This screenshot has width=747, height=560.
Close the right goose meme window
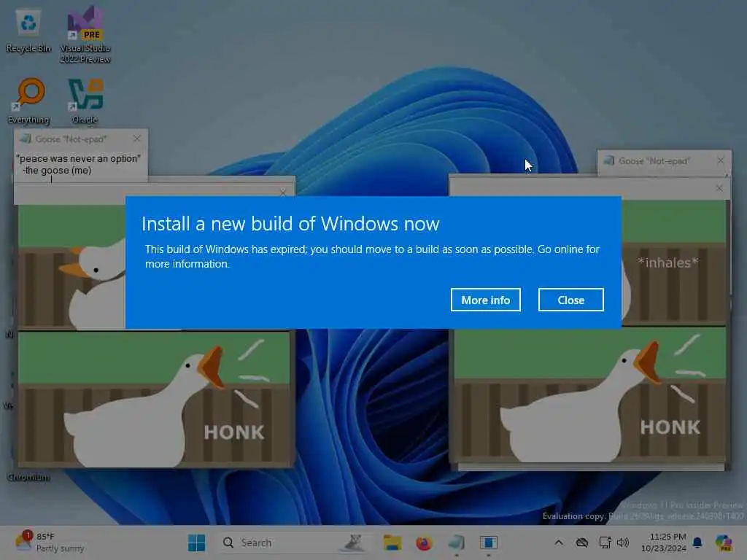coord(719,189)
